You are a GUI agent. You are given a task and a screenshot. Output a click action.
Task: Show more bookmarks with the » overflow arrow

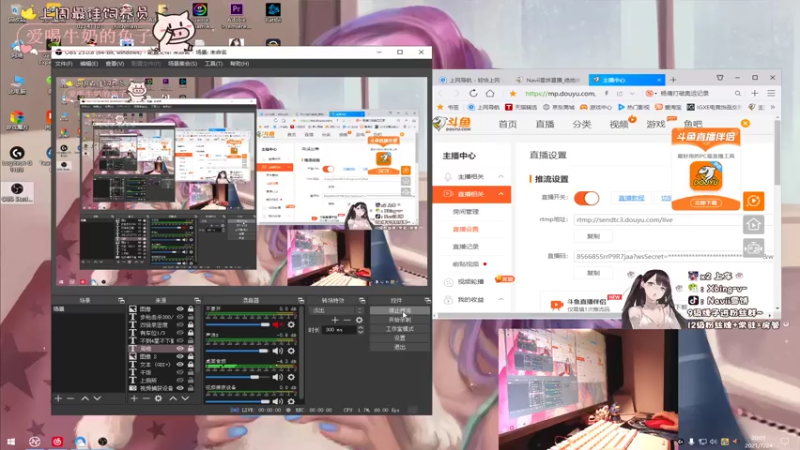(x=772, y=107)
